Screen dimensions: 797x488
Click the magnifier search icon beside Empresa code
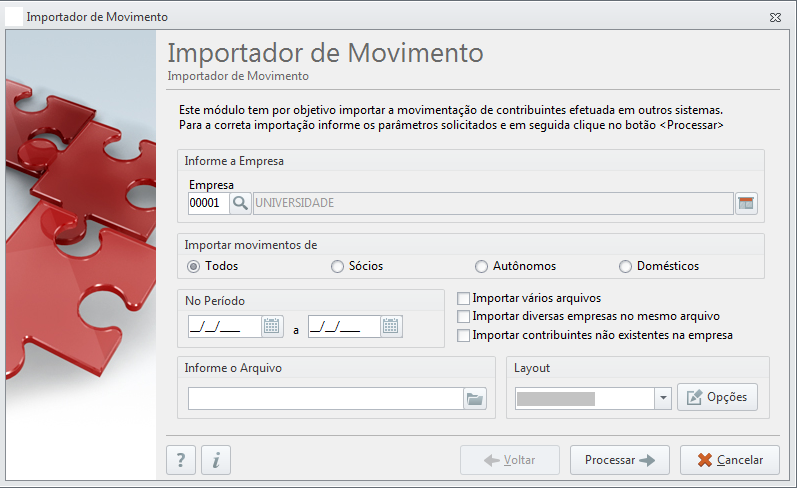point(240,203)
